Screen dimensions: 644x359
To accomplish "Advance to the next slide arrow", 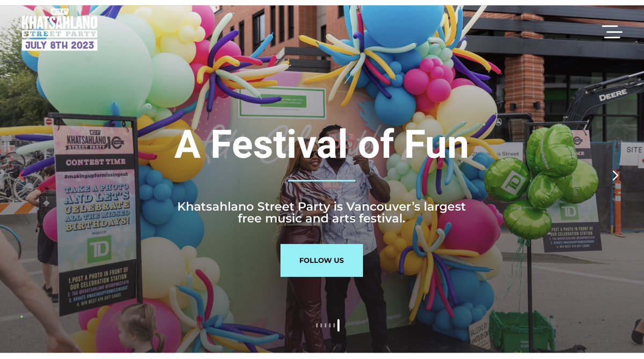I will point(615,175).
